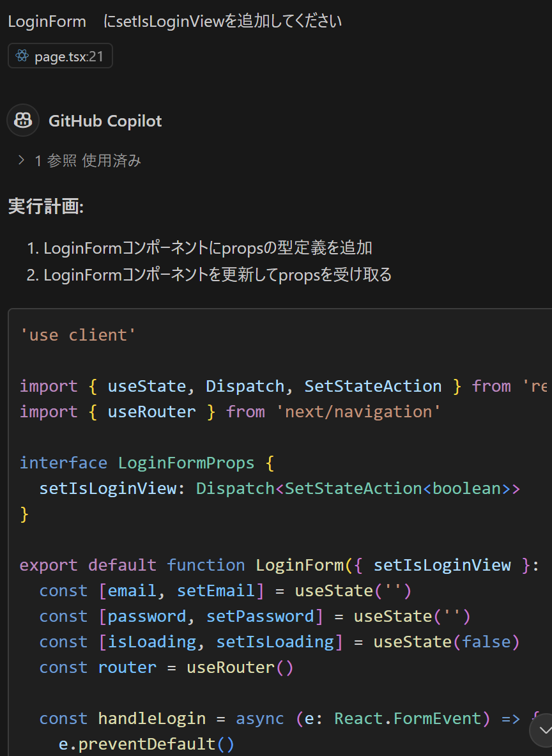Click the 'const [email, setEmail]' line

[x=225, y=590]
